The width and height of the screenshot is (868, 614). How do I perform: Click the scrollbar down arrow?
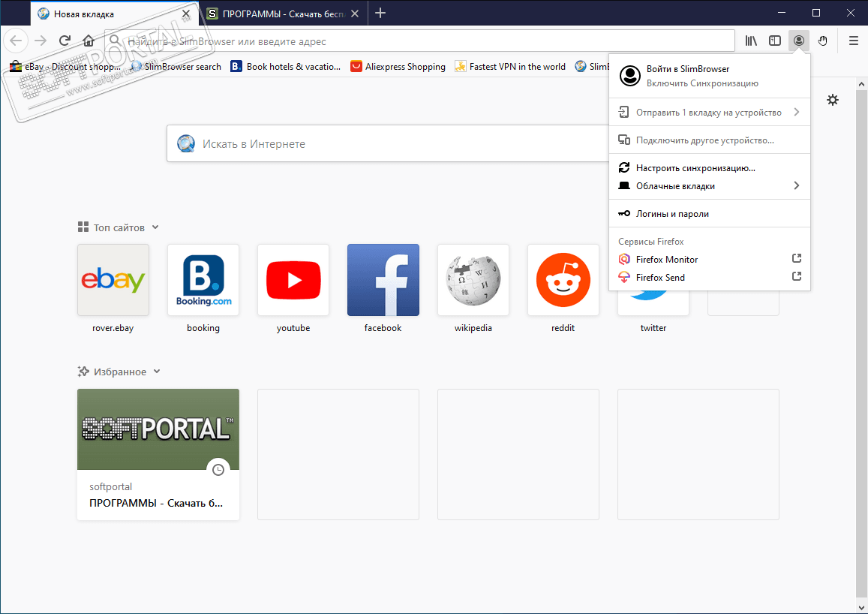point(861,607)
